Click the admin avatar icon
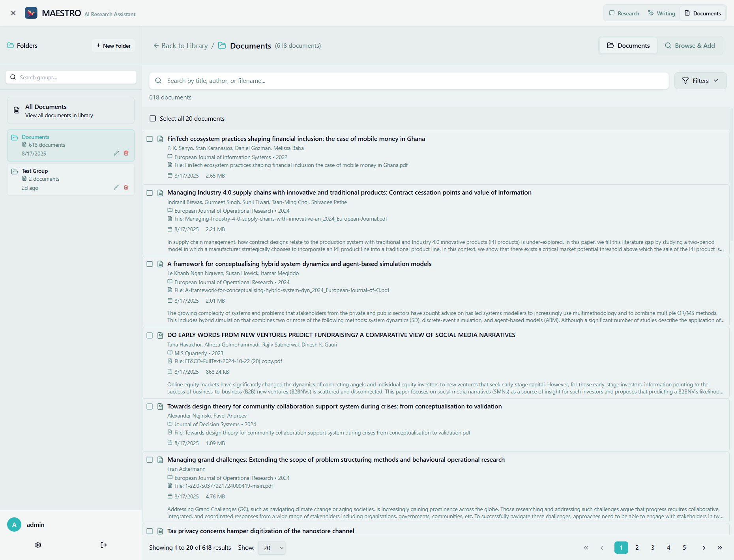Image resolution: width=734 pixels, height=560 pixels. (14, 524)
